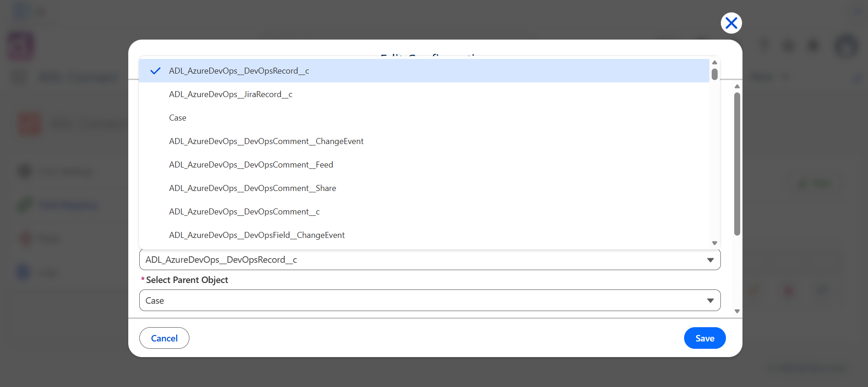Click Cancel to discard configuration changes
The width and height of the screenshot is (868, 387).
[x=164, y=338]
